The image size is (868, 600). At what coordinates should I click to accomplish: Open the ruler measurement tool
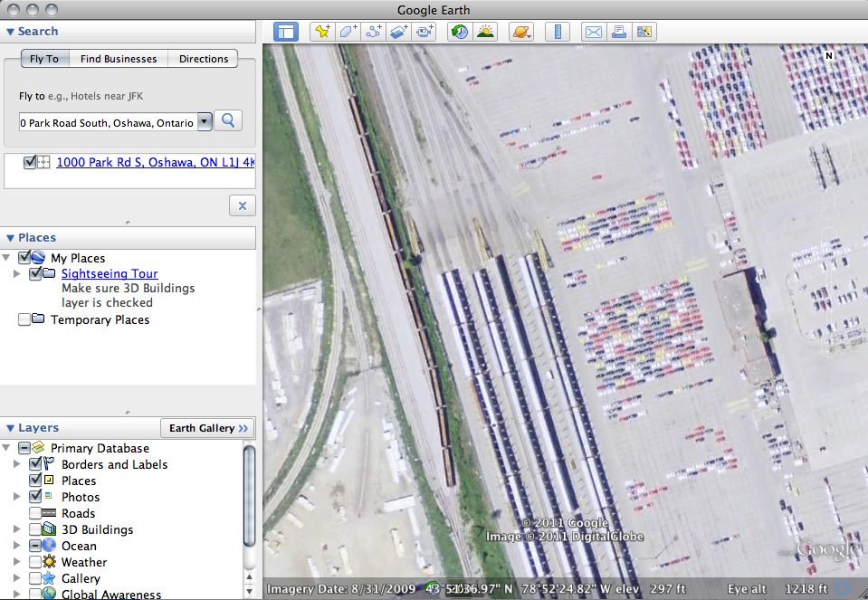(558, 32)
